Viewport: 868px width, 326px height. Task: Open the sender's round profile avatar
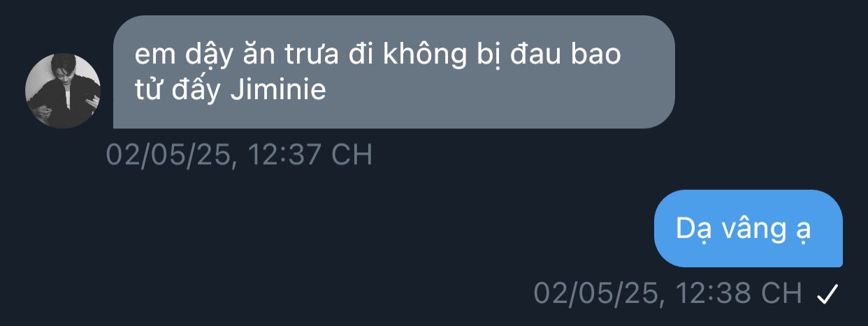pos(63,91)
